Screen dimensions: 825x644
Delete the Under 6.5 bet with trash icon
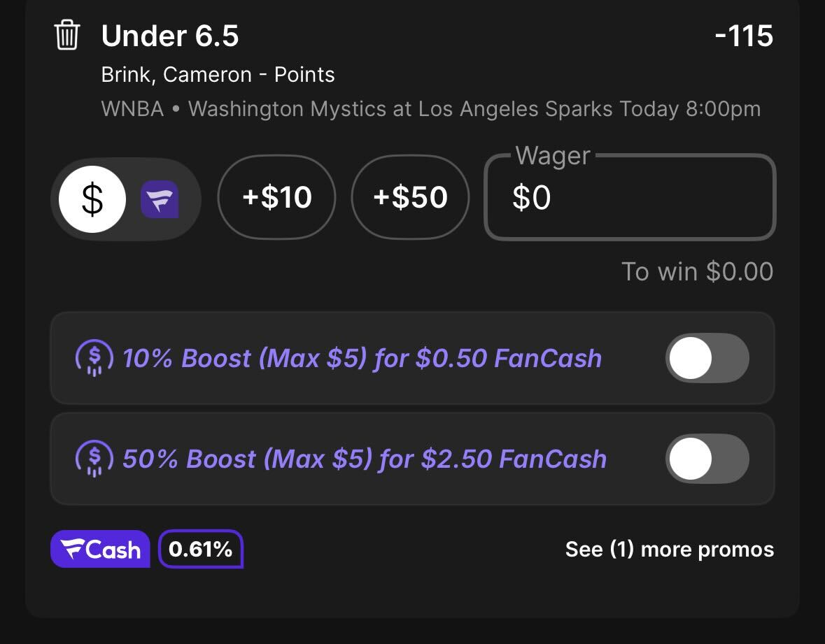pos(66,35)
